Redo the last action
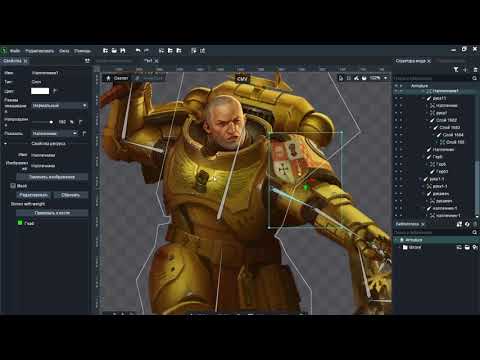480x360 pixels. [x=146, y=51]
